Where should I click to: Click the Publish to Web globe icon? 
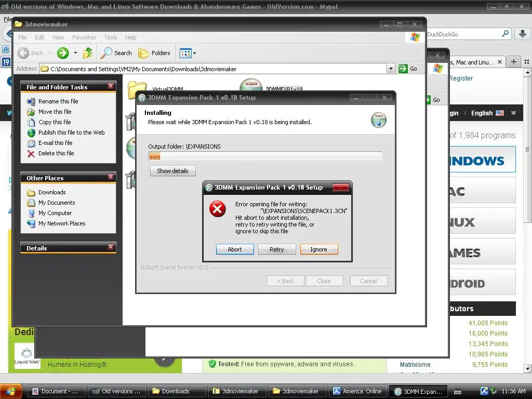tap(31, 132)
